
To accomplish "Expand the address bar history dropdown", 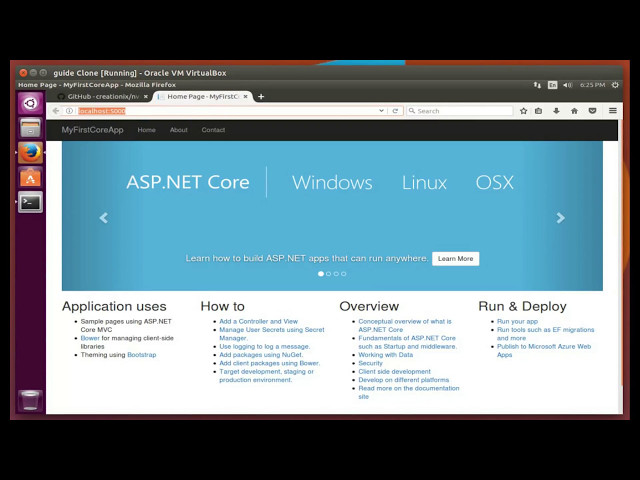I will (381, 111).
